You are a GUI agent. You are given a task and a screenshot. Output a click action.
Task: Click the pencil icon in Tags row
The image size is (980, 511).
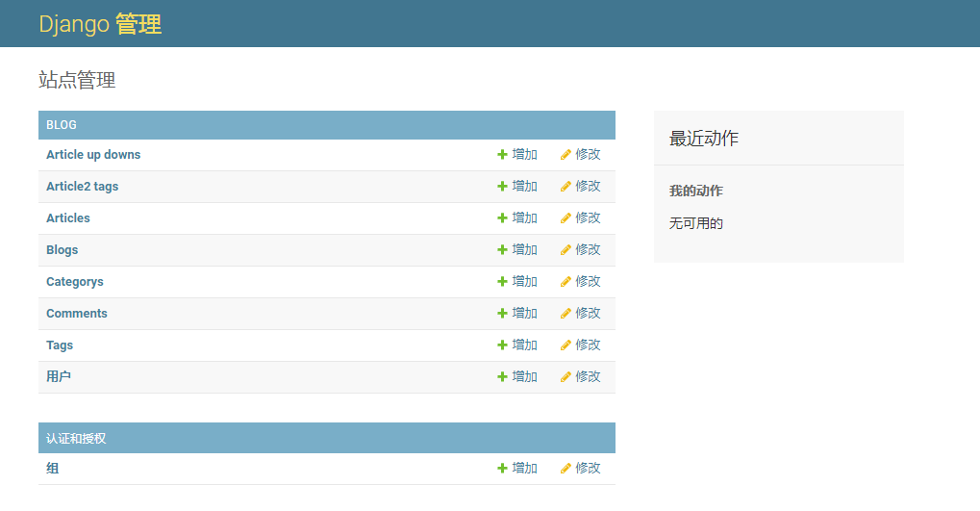point(565,345)
